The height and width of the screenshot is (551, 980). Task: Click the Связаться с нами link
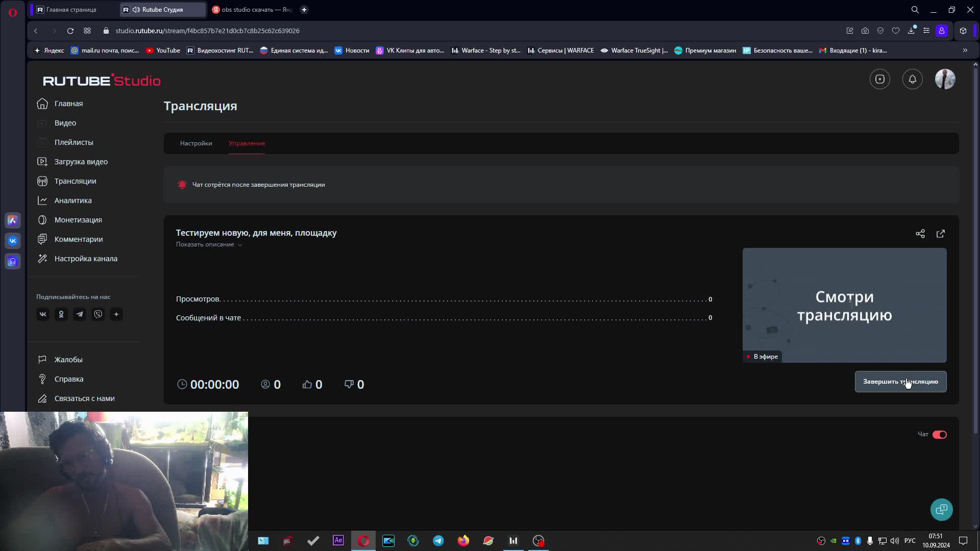tap(84, 398)
